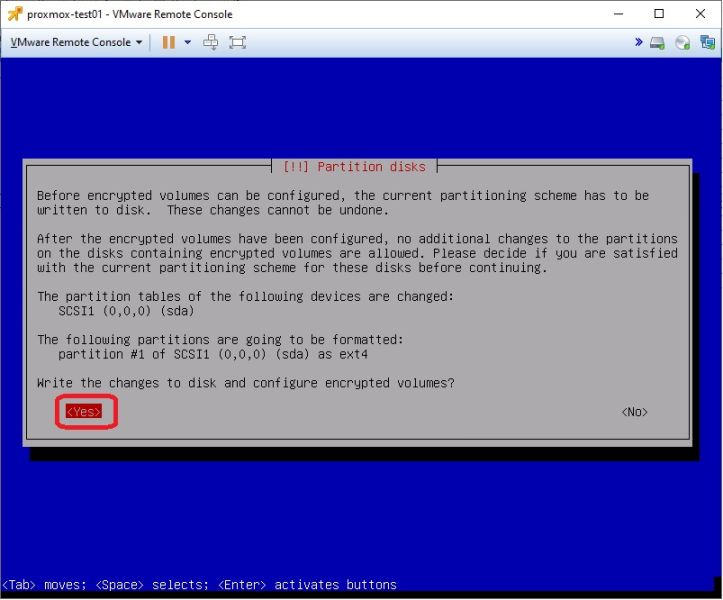The width and height of the screenshot is (723, 600).
Task: Show hidden toolbar devices chevron
Action: pyautogui.click(x=638, y=42)
